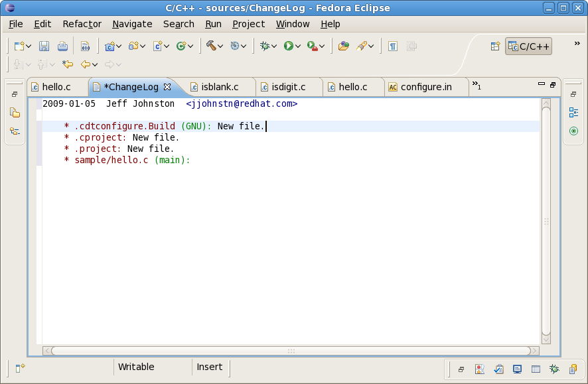Screen dimensions: 588x384
Task: Open the Search menu
Action: tap(179, 24)
